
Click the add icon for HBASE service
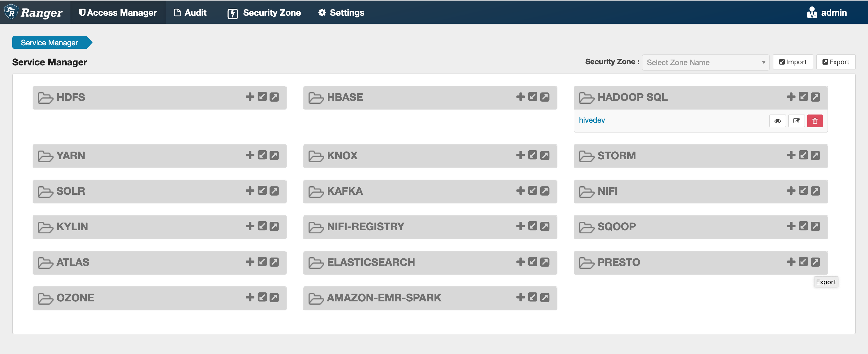click(x=520, y=97)
